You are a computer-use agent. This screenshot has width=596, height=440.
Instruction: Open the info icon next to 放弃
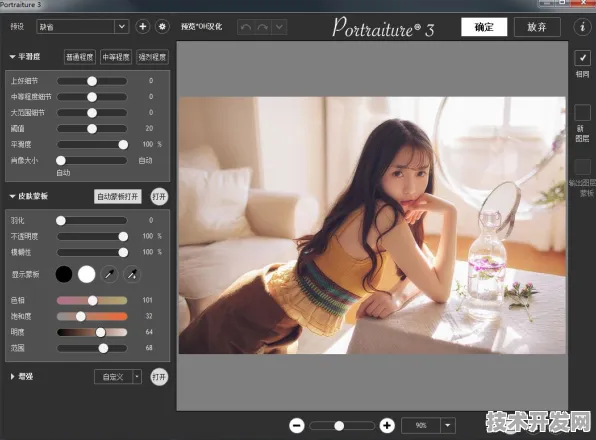(582, 27)
